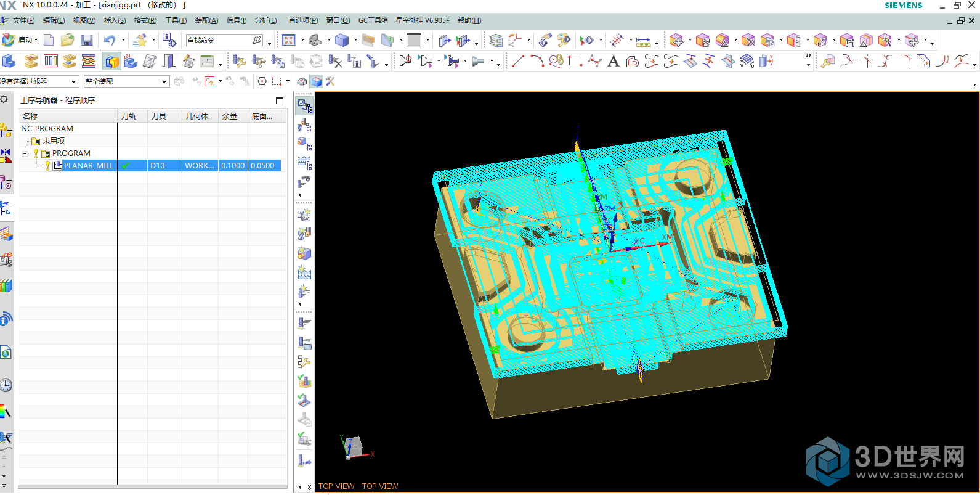Click the Undo arrow icon

point(109,40)
